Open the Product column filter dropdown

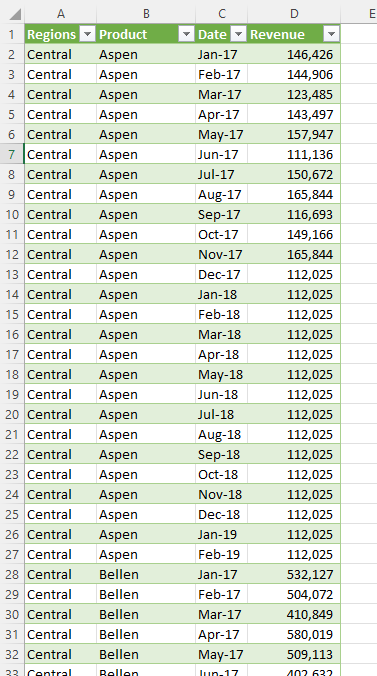pos(186,34)
